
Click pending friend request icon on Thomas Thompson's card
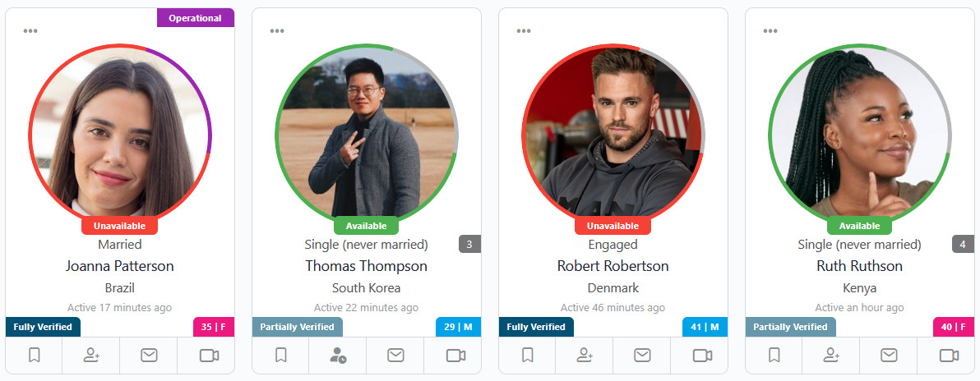click(x=338, y=356)
